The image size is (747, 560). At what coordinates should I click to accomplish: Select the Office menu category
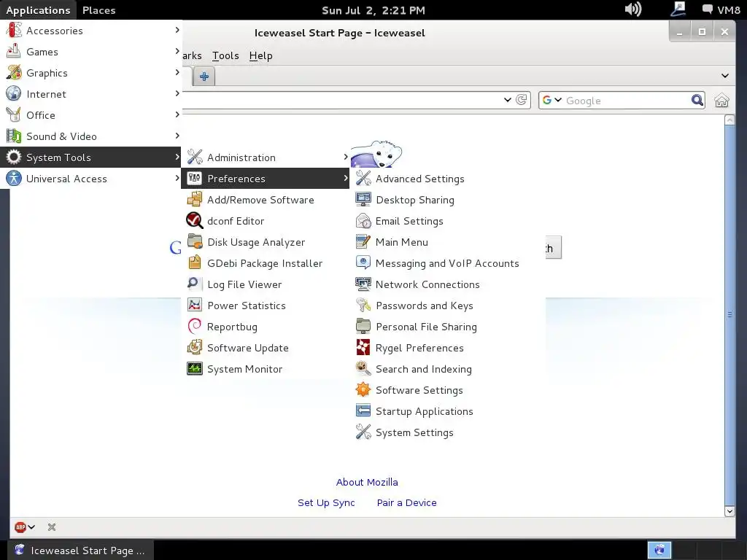[x=90, y=114]
